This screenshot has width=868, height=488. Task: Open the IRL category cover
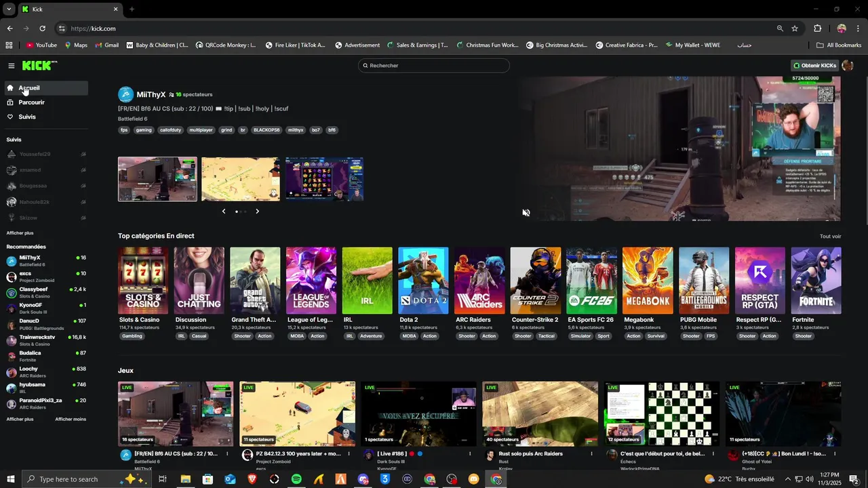click(x=368, y=281)
